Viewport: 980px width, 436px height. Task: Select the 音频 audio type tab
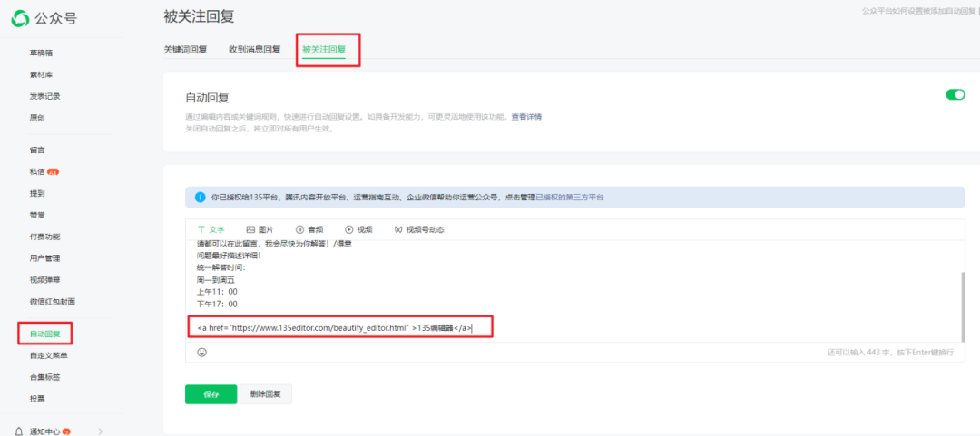coord(309,230)
